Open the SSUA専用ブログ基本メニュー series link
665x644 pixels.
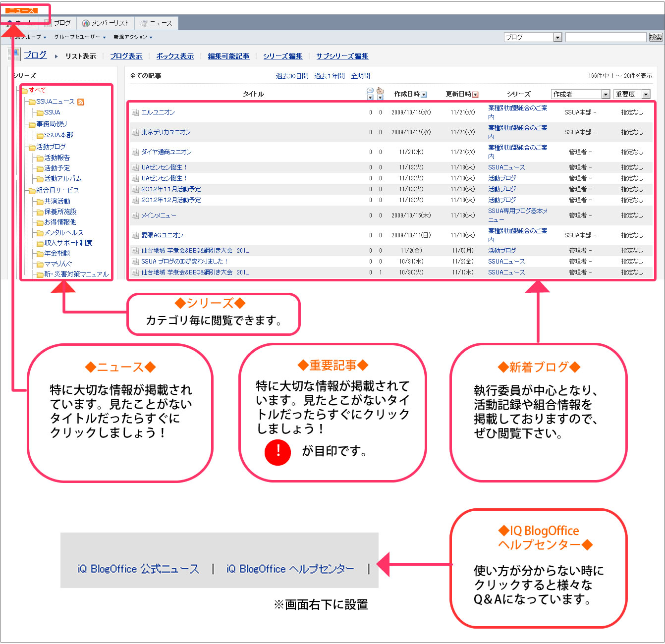tap(518, 215)
